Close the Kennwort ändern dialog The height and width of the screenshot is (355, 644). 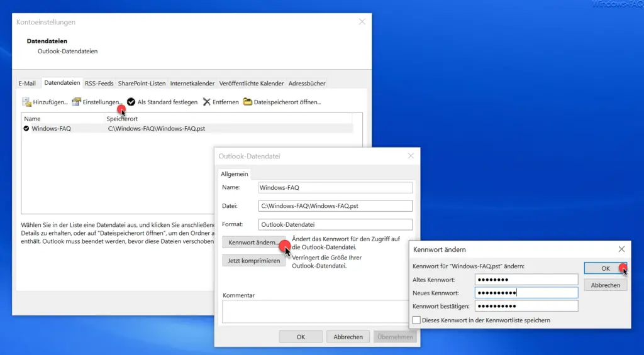pyautogui.click(x=621, y=249)
